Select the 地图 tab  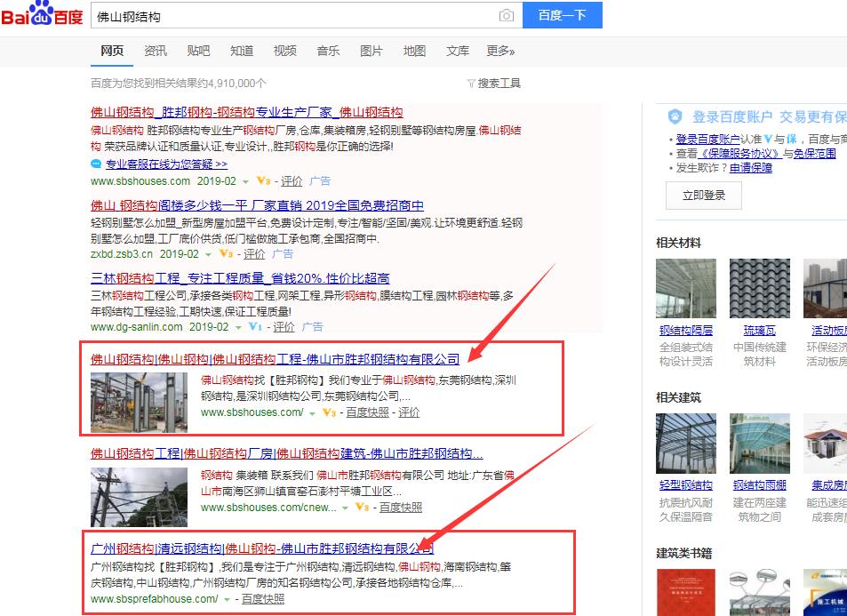coord(414,51)
